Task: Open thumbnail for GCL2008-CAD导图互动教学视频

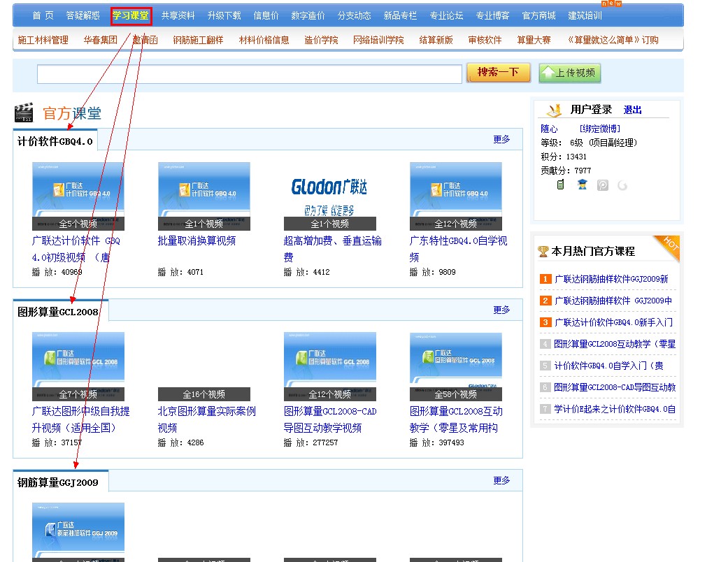Action: (x=329, y=366)
